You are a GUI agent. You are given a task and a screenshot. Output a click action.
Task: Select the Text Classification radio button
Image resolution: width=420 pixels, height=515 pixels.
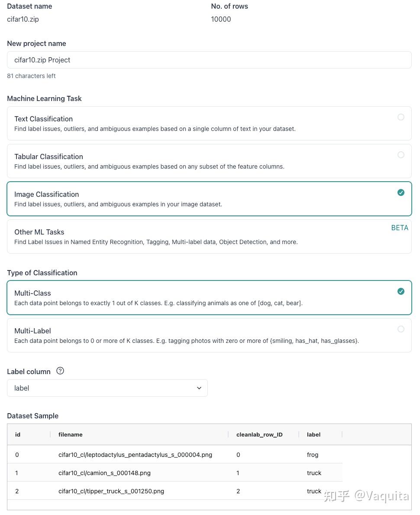401,117
